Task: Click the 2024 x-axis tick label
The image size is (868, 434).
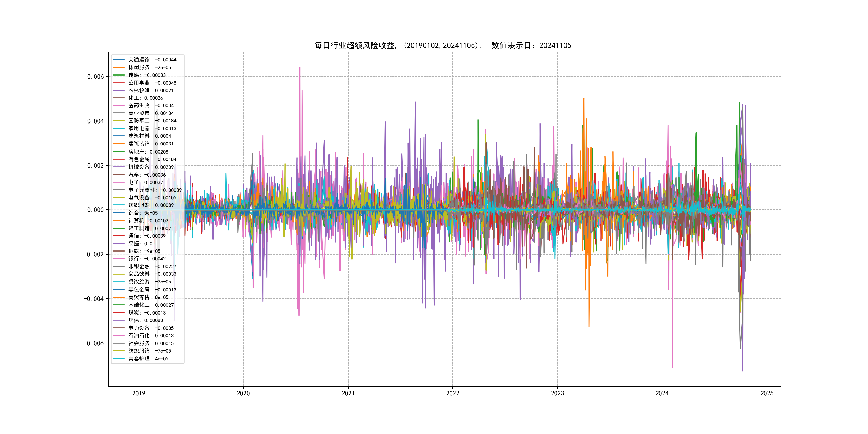Action: [x=662, y=393]
